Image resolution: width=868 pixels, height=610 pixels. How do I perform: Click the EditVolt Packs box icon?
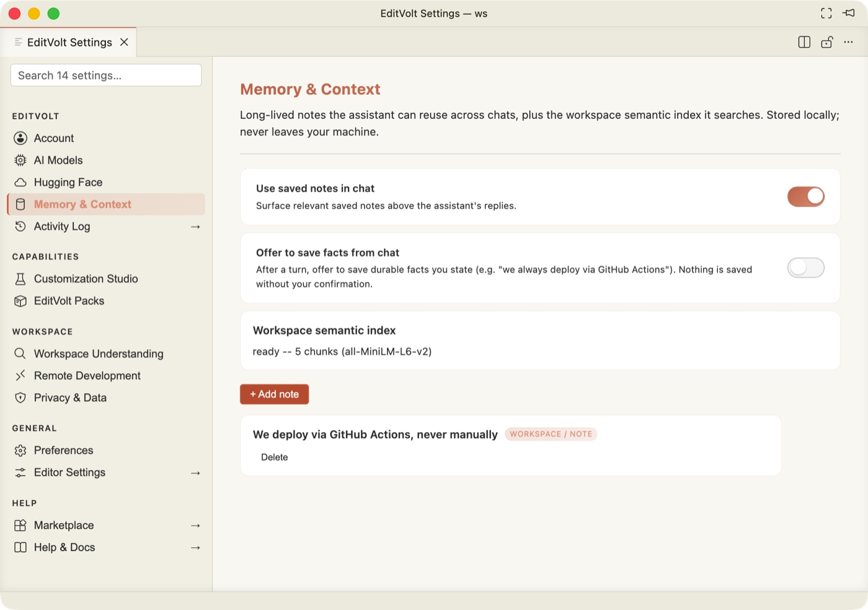tap(20, 301)
